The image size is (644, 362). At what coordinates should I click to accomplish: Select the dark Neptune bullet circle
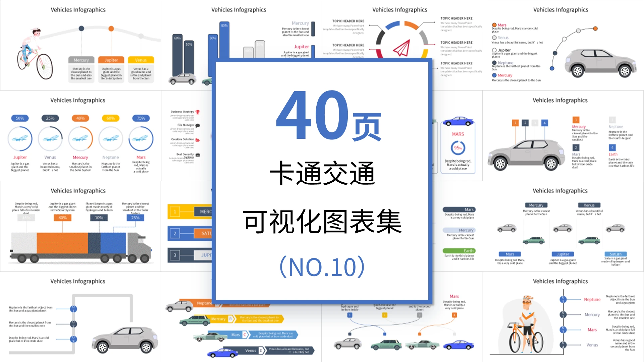coord(494,63)
